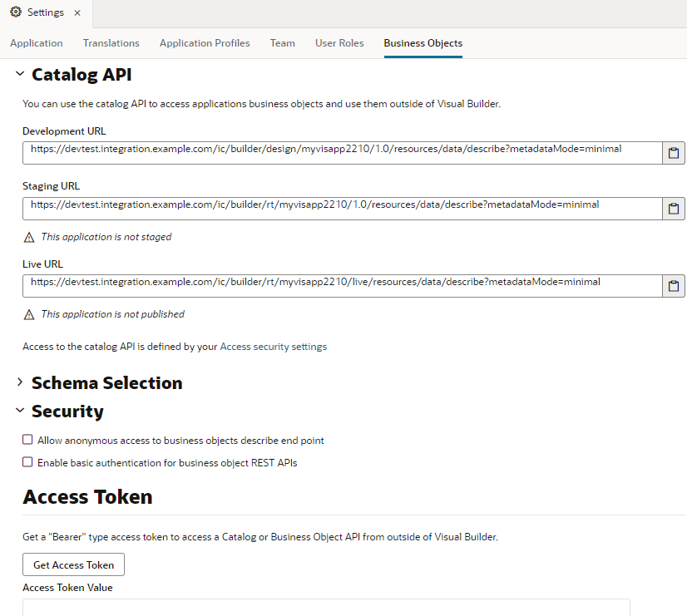This screenshot has width=687, height=616.
Task: Copy the Live URL to clipboard
Action: coord(674,285)
